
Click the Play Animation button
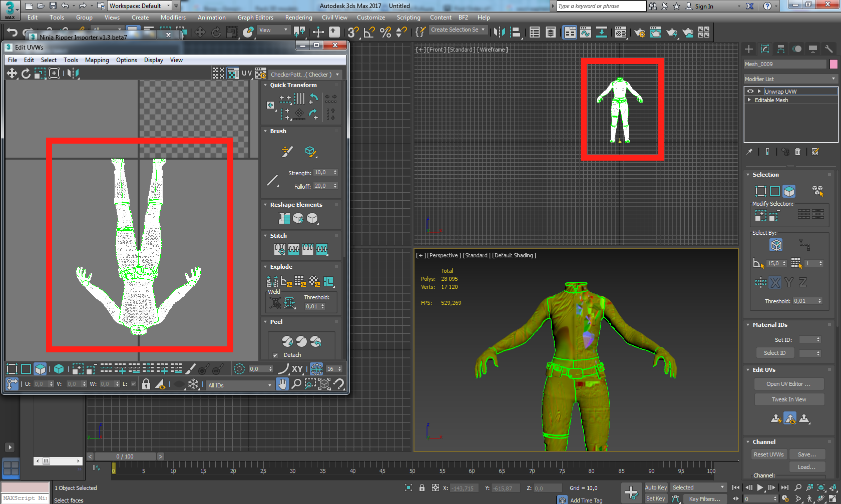(x=760, y=487)
